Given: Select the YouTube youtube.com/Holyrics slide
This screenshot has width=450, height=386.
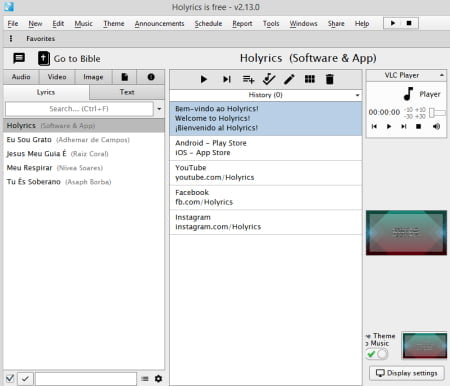Looking at the screenshot, I should [266, 173].
